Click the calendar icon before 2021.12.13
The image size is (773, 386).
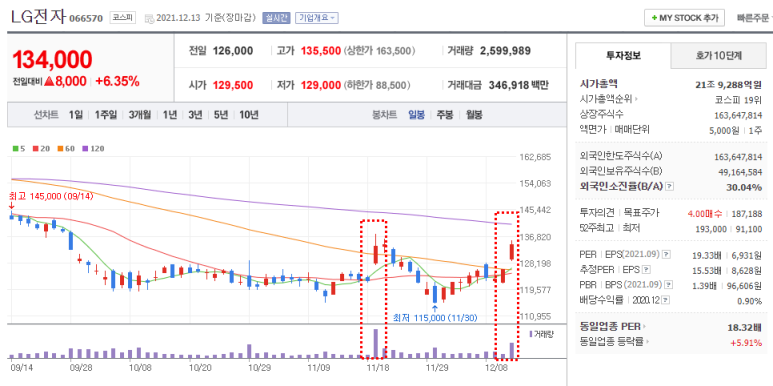[149, 19]
